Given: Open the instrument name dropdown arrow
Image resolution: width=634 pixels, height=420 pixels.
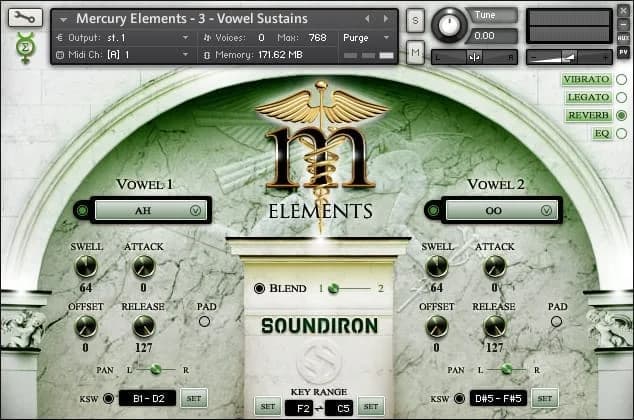Looking at the screenshot, I should coord(63,19).
